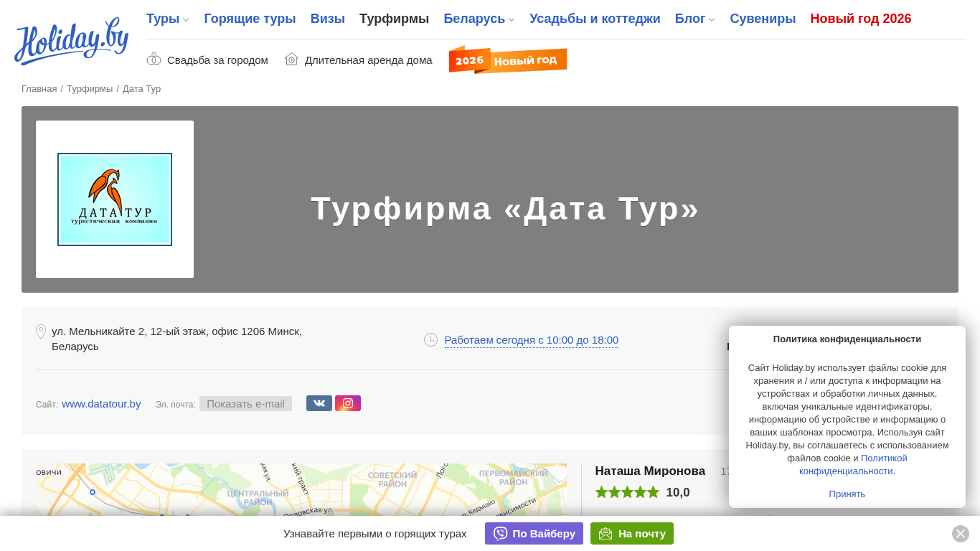Expand the Блог dropdown menu
Viewport: 980px width, 551px height.
coord(694,19)
